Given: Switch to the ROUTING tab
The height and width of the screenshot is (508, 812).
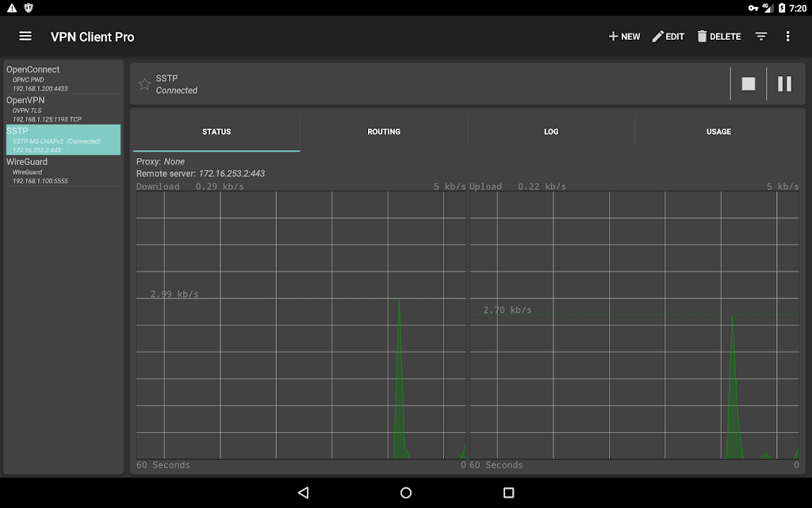Looking at the screenshot, I should click(384, 132).
